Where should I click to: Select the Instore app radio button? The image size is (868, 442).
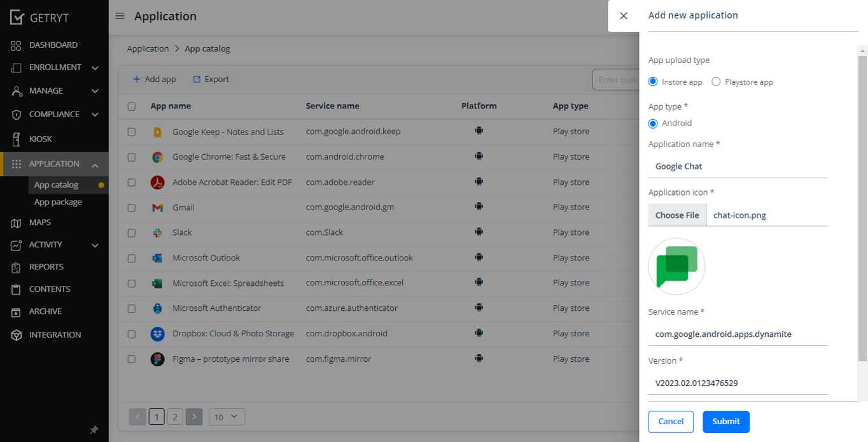pyautogui.click(x=653, y=82)
